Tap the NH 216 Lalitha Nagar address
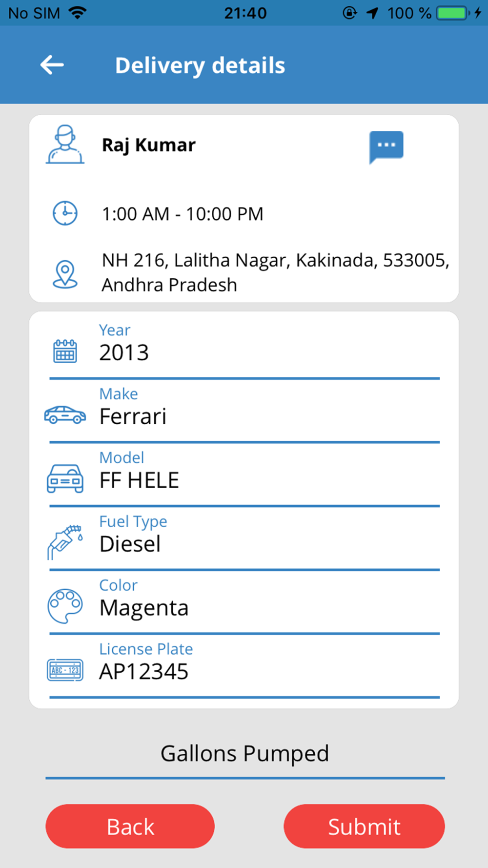The height and width of the screenshot is (868, 488). 275,272
